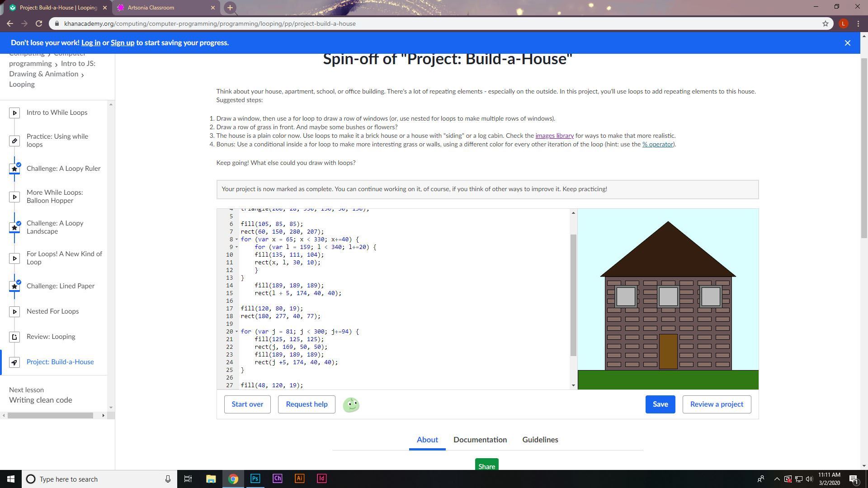Image resolution: width=868 pixels, height=488 pixels.
Task: Click the pencil icon for Practice: Using while loops
Action: (14, 141)
